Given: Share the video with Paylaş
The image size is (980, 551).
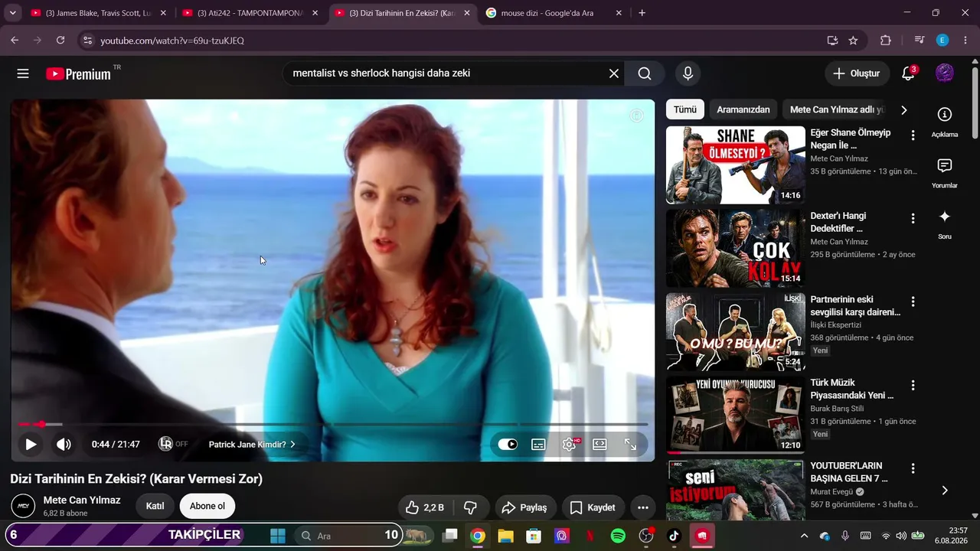Looking at the screenshot, I should (524, 507).
